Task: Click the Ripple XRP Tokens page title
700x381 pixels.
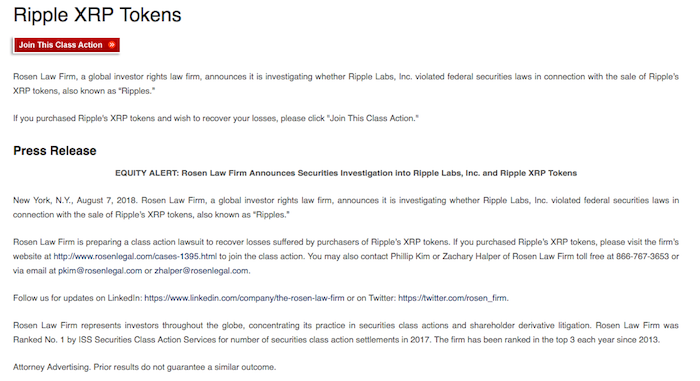Action: [97, 15]
